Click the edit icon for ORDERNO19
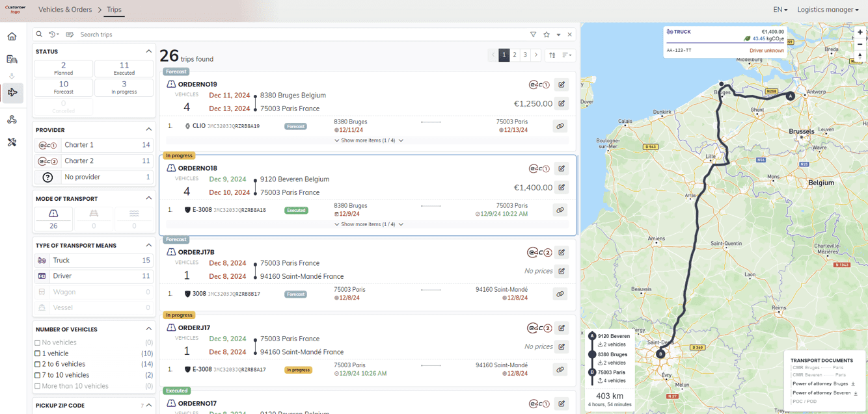868x414 pixels. tap(562, 84)
